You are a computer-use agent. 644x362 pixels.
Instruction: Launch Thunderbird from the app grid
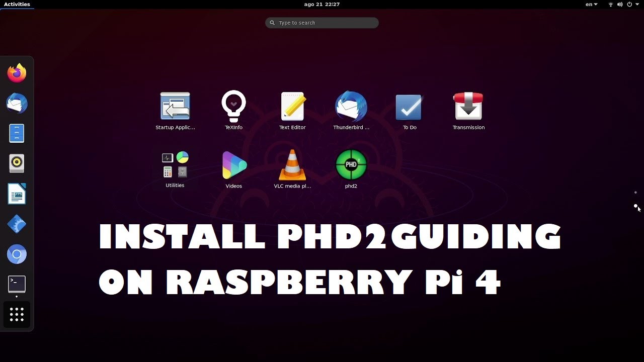coord(351,111)
